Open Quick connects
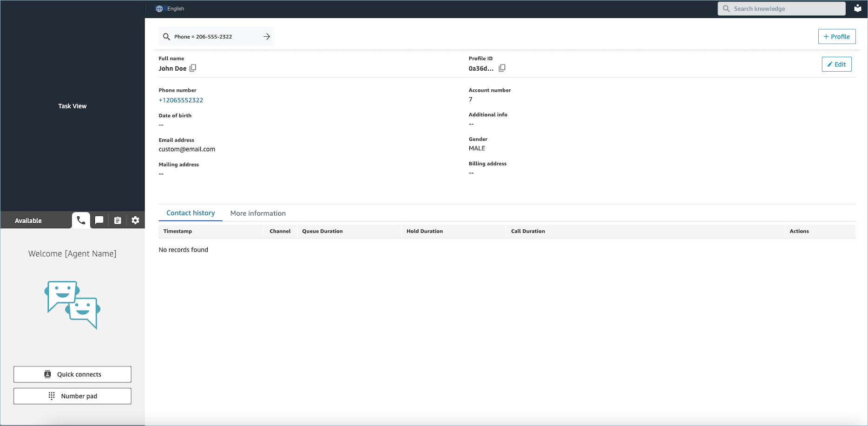The height and width of the screenshot is (426, 868). (x=72, y=374)
